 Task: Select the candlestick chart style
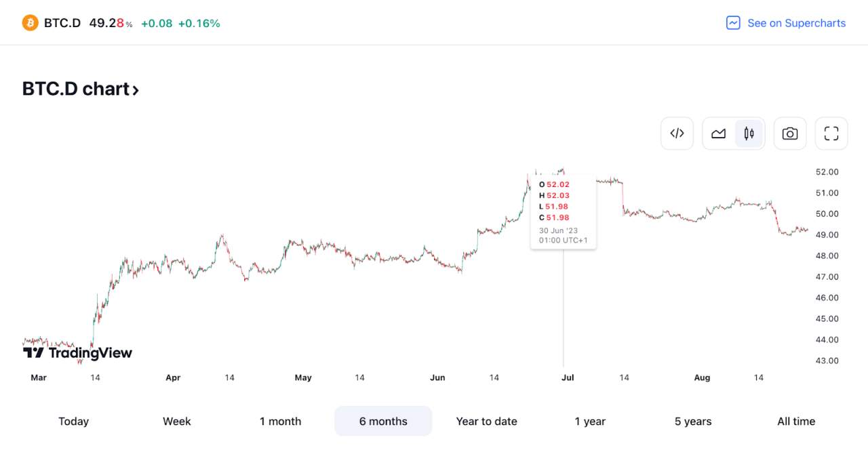coord(749,133)
